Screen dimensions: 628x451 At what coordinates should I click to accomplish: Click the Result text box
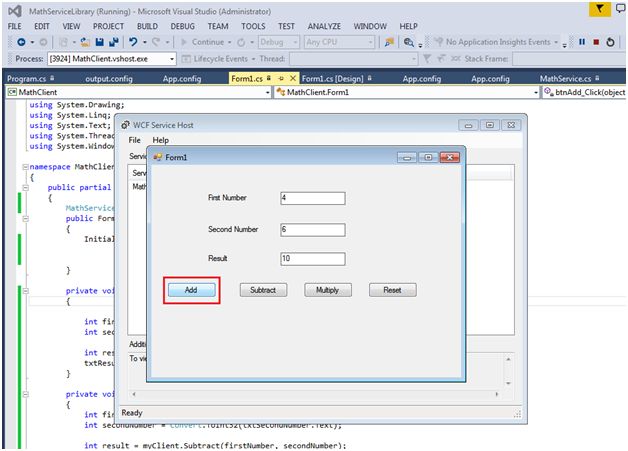coord(313,259)
